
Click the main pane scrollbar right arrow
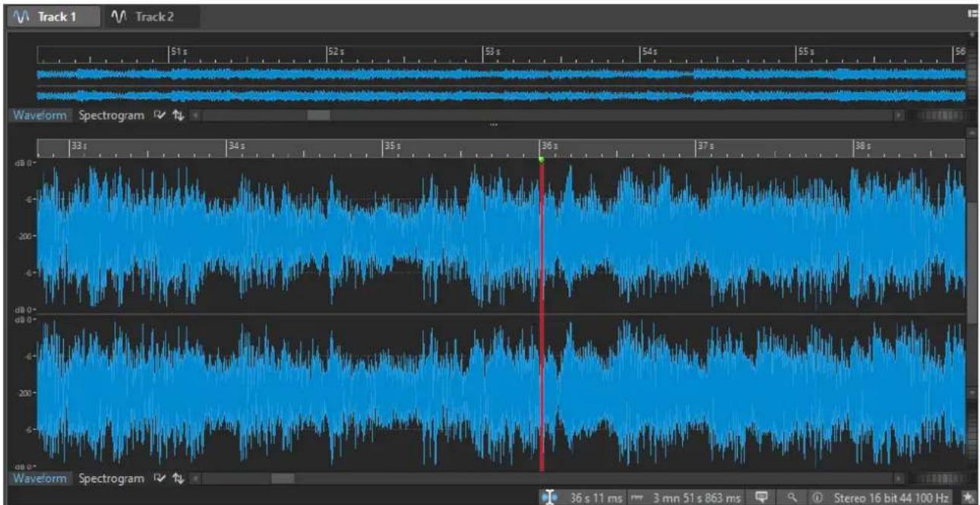click(899, 478)
